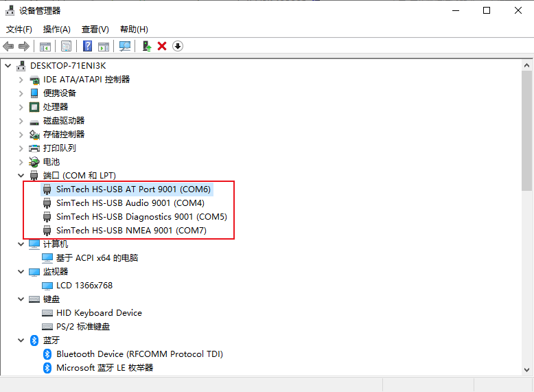Viewport: 534px width, 392px height.
Task: Click the scrollbar down arrow
Action: click(x=527, y=370)
